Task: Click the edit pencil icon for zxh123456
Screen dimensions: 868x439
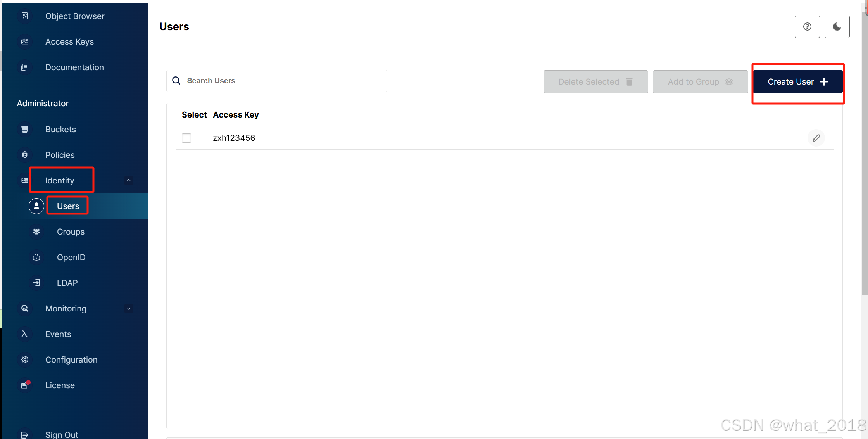Action: pos(816,138)
